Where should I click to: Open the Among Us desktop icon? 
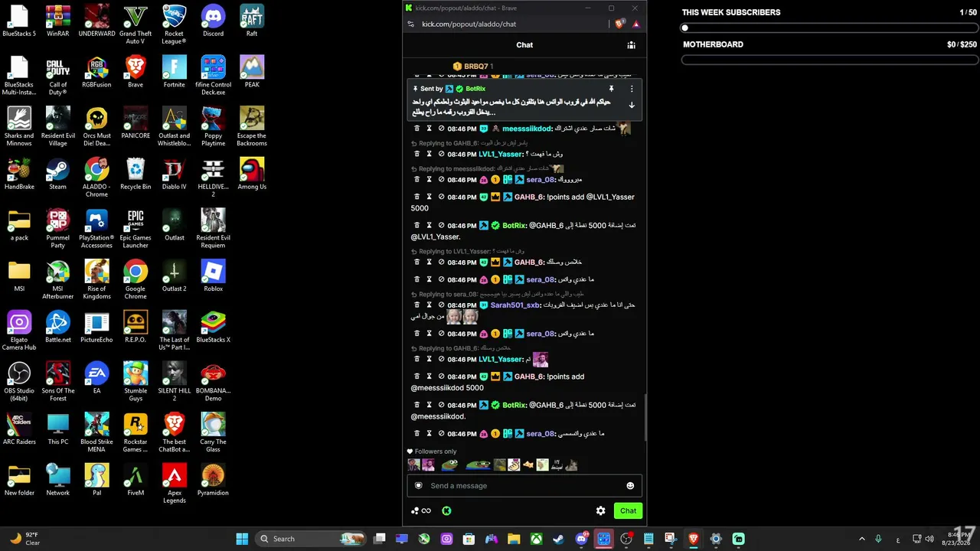click(252, 174)
